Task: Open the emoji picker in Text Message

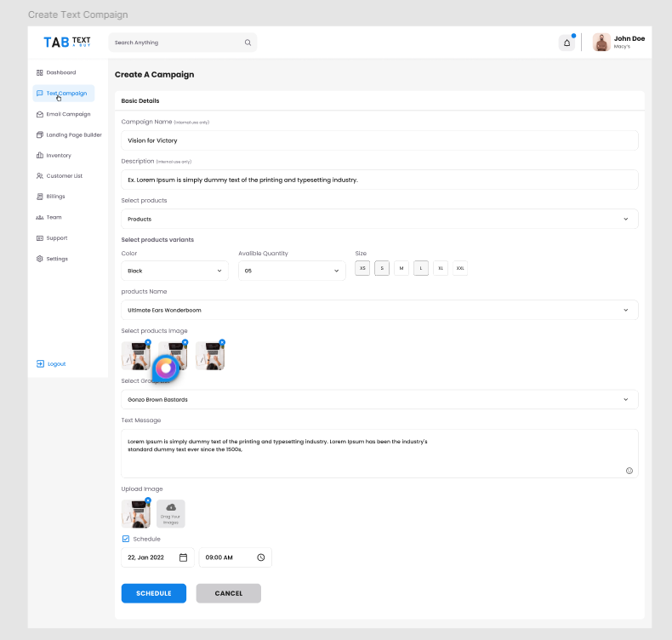Action: 629,471
